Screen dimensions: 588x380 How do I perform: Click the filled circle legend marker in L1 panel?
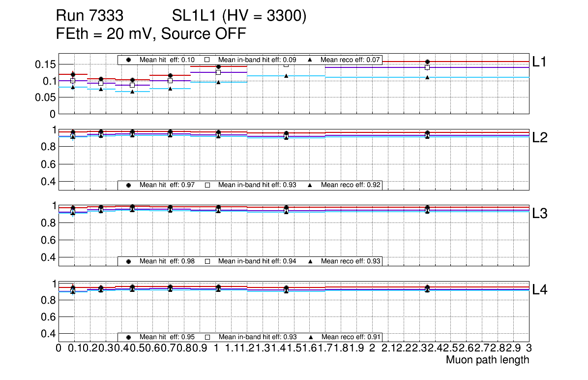tap(129, 60)
